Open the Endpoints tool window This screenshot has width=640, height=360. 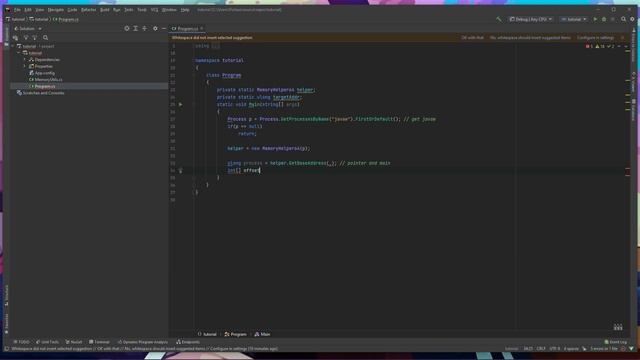click(x=188, y=342)
